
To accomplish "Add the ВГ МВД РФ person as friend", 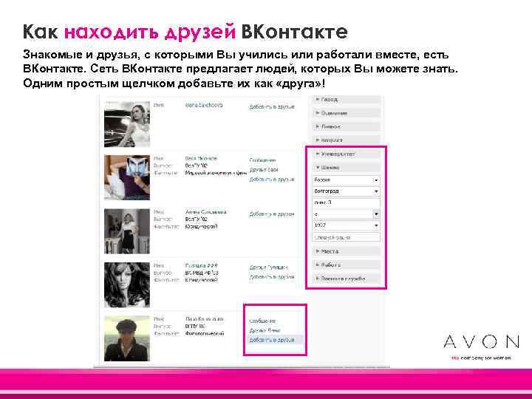I will 272,277.
